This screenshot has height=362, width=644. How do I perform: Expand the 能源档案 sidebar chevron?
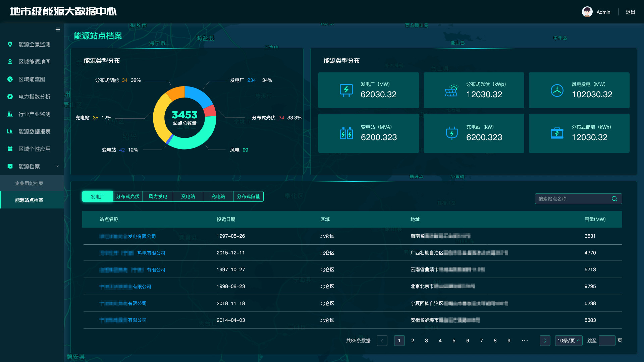coord(57,166)
